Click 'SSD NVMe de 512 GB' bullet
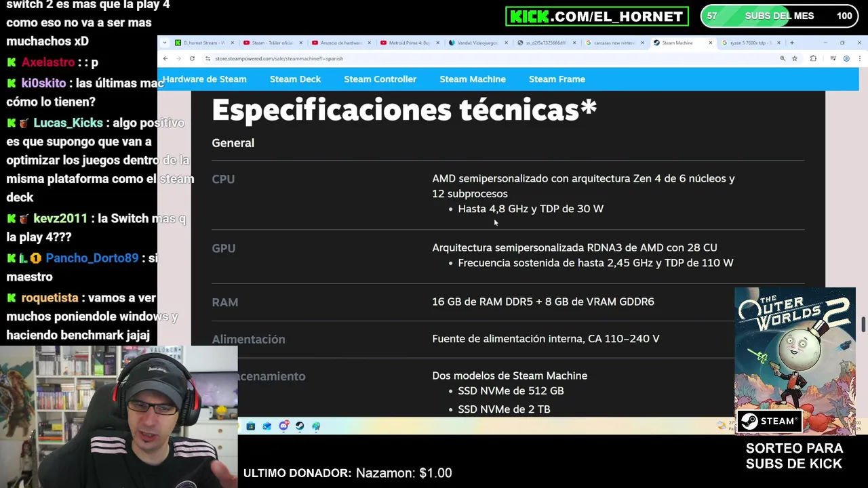This screenshot has width=868, height=488. [511, 391]
